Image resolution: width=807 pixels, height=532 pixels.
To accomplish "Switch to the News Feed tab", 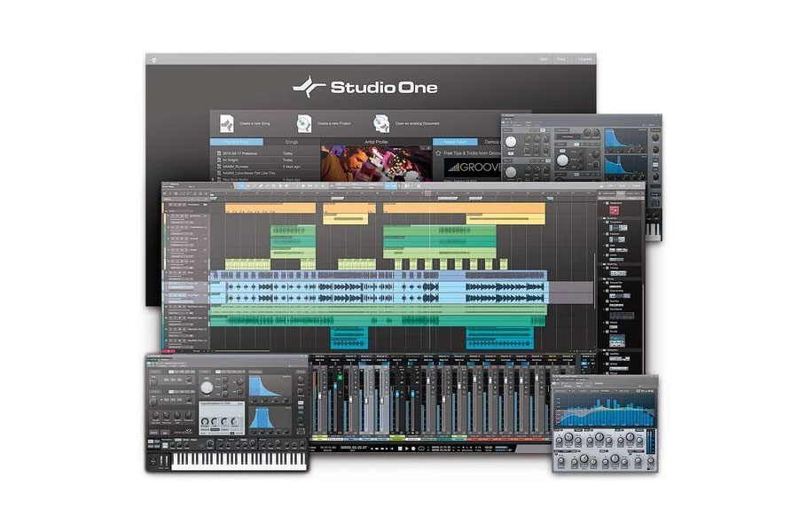I will coord(455,142).
